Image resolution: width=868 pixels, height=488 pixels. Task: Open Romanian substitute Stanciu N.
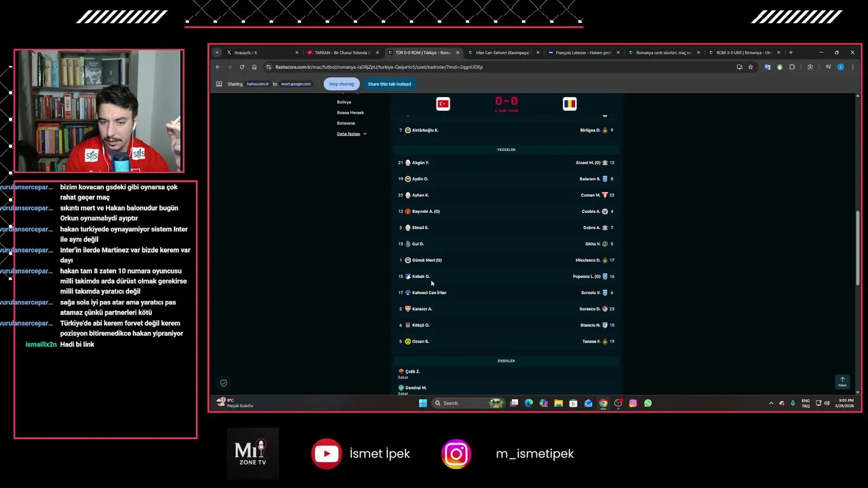pos(590,325)
